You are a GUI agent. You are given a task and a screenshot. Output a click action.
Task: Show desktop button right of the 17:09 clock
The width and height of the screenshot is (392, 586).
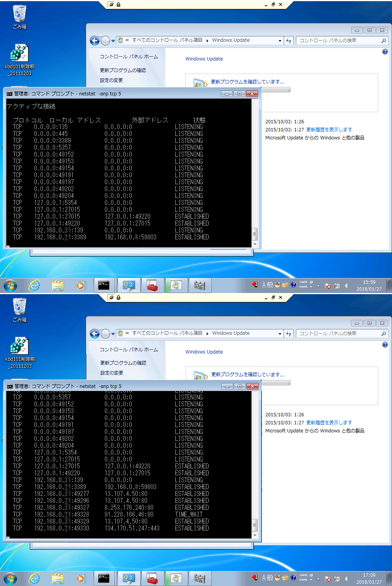[389, 579]
